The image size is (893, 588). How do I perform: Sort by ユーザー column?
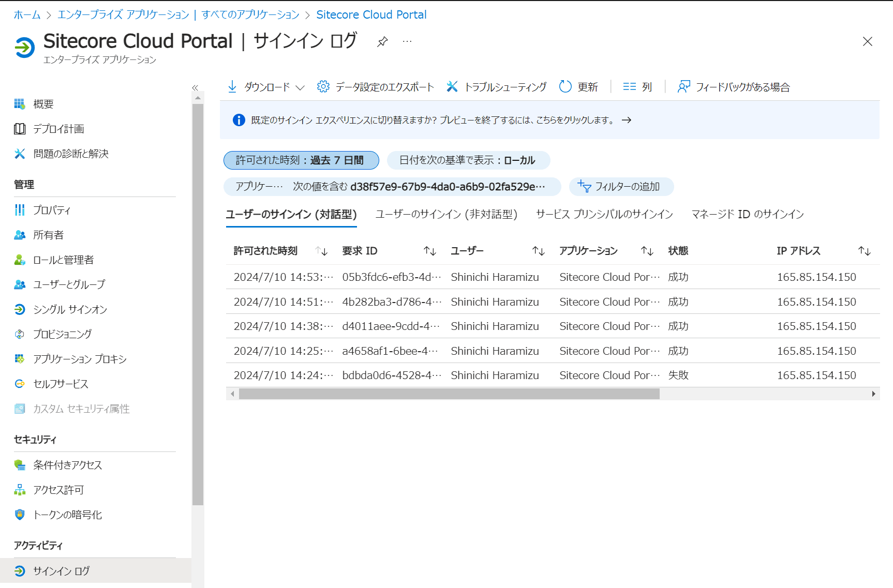tap(538, 251)
